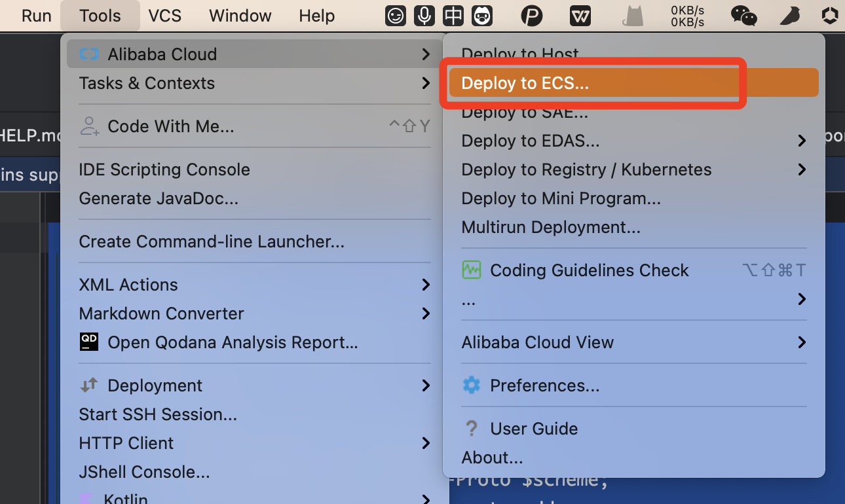Run Coding Guidelines Check

[x=633, y=270]
